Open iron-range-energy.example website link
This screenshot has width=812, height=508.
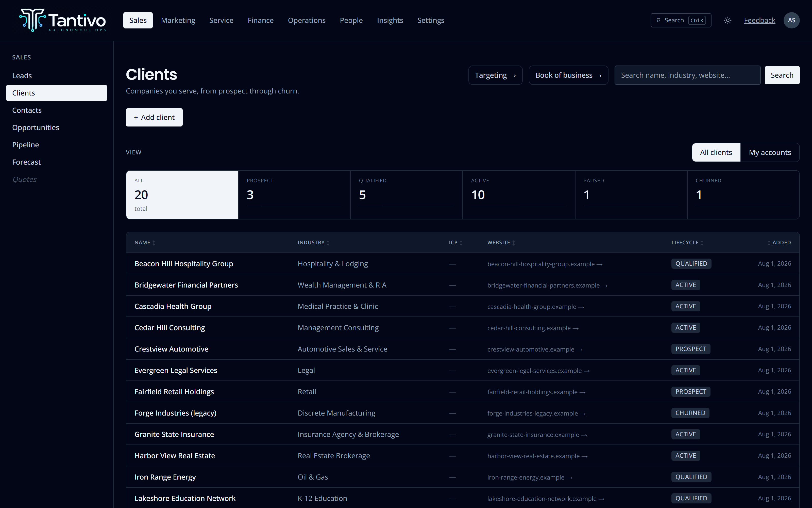coord(530,478)
